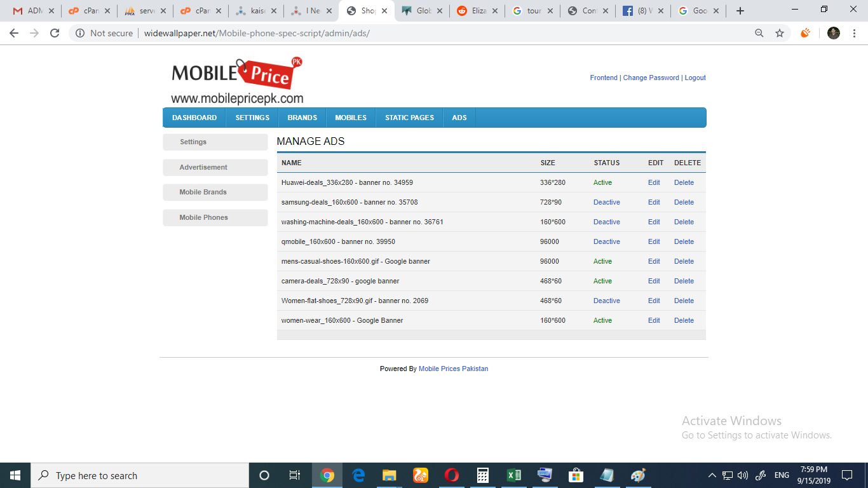This screenshot has width=868, height=488.
Task: Open the Windows Start menu
Action: click(15, 475)
